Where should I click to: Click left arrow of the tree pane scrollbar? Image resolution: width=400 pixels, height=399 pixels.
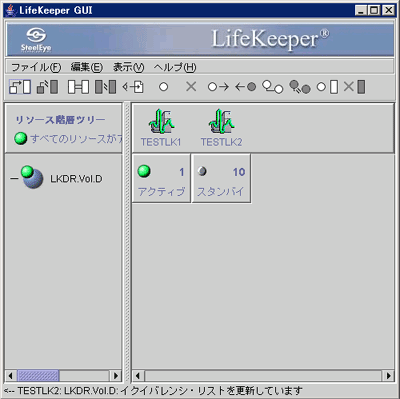(10, 376)
